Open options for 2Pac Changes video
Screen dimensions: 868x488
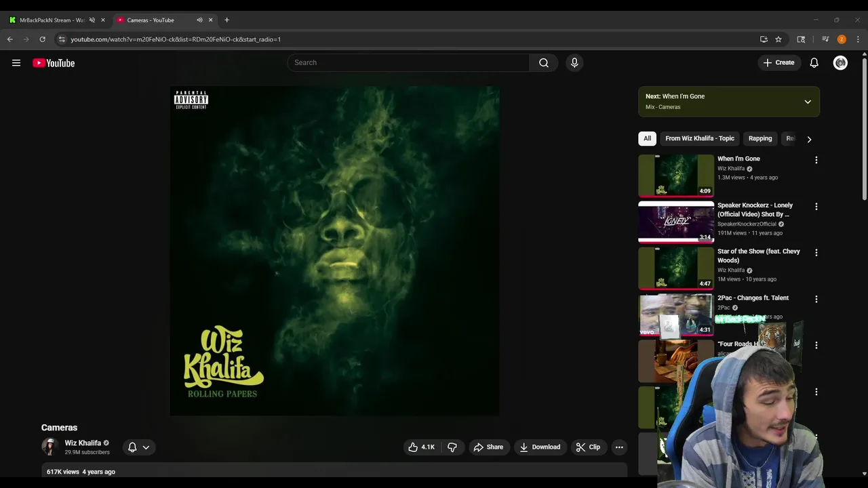click(816, 299)
